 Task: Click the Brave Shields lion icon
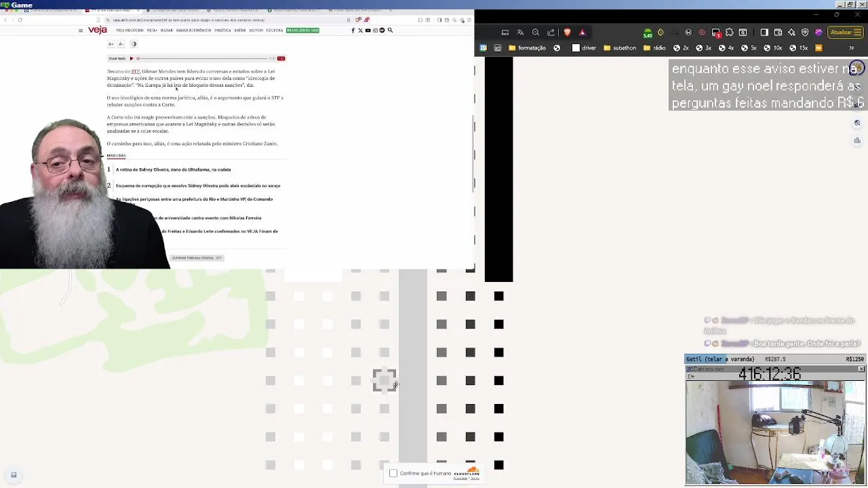(568, 32)
